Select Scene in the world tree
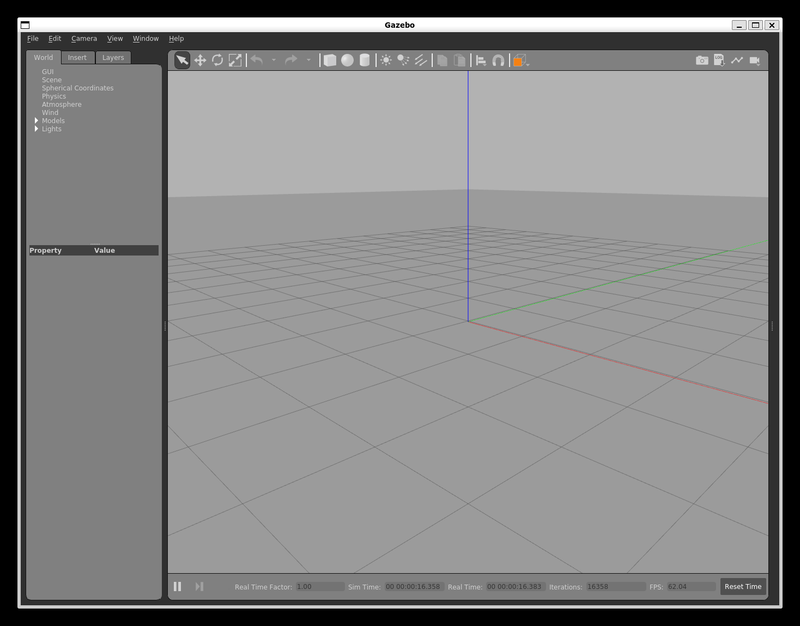The width and height of the screenshot is (800, 626). click(x=52, y=80)
